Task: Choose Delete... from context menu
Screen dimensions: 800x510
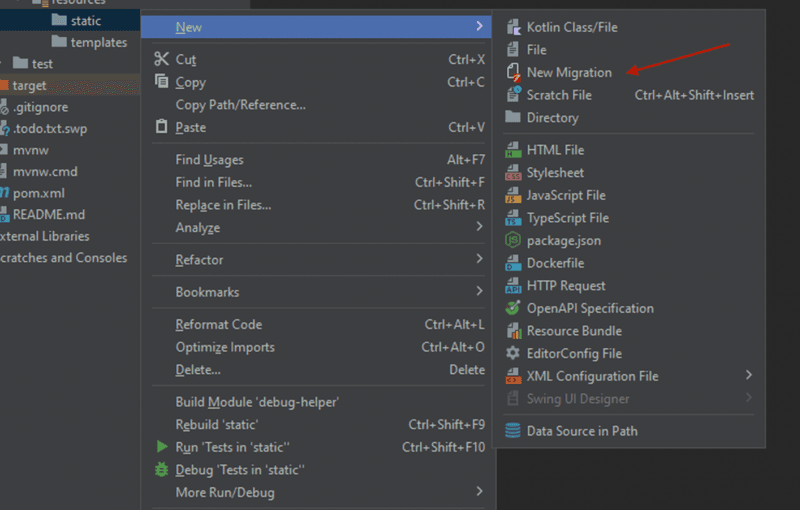Action: (x=316, y=370)
